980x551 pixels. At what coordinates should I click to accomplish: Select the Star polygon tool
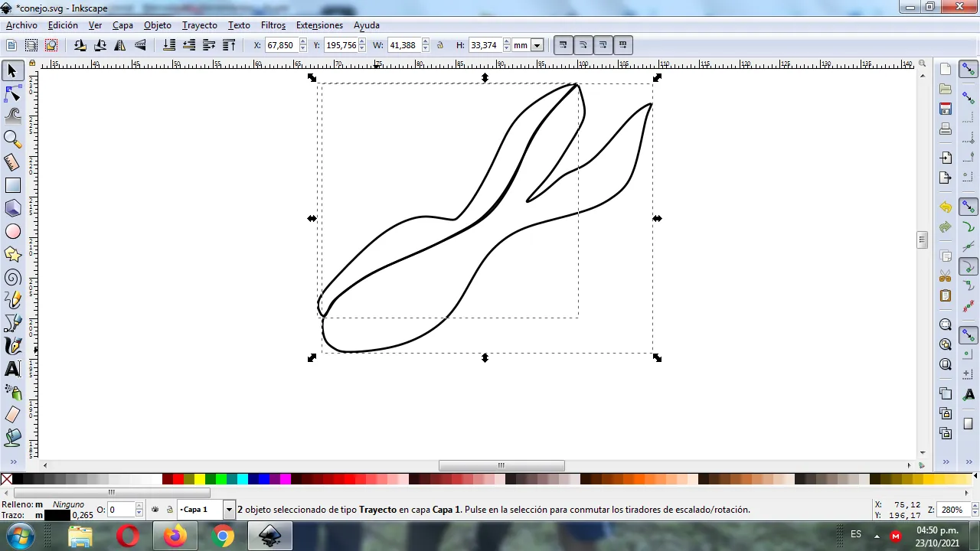point(12,254)
